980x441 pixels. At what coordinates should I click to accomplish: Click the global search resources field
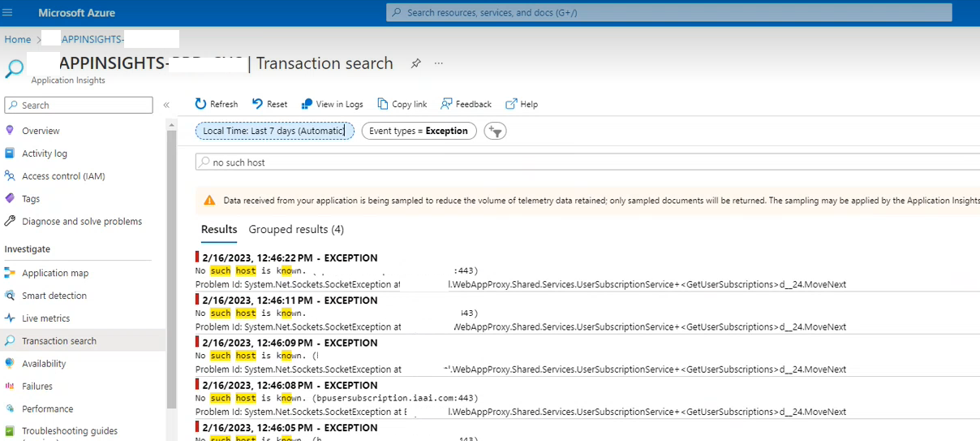[669, 13]
